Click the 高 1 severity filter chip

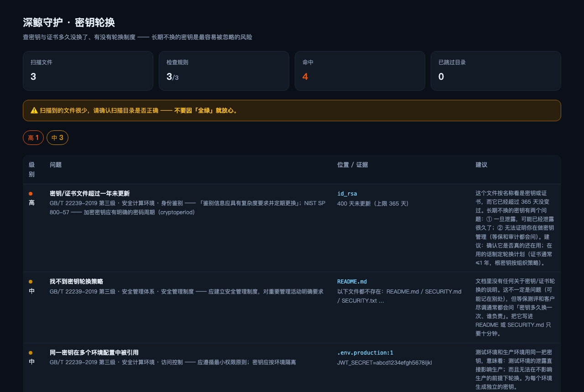point(33,138)
